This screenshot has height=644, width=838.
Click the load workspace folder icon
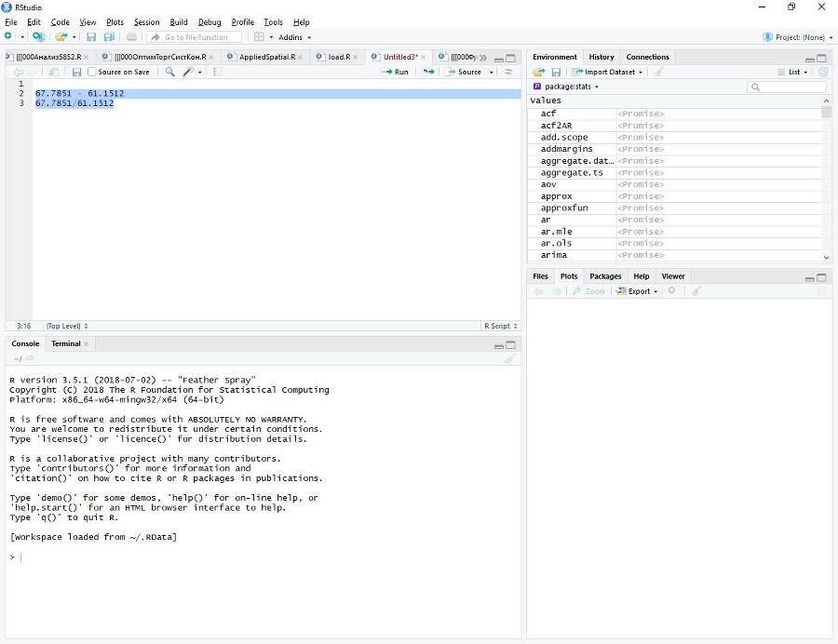538,72
